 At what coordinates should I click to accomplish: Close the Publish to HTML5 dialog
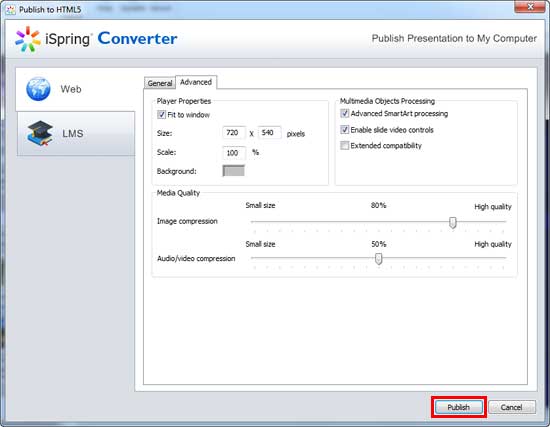tap(530, 7)
